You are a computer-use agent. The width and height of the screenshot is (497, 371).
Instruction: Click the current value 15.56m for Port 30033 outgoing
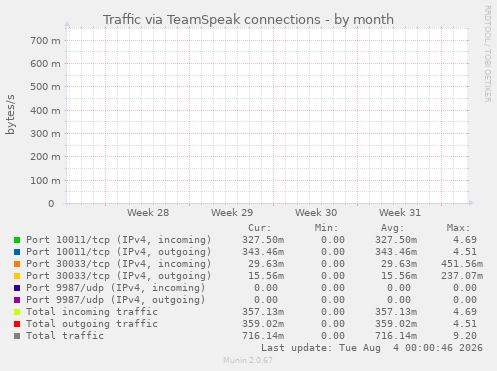[266, 276]
